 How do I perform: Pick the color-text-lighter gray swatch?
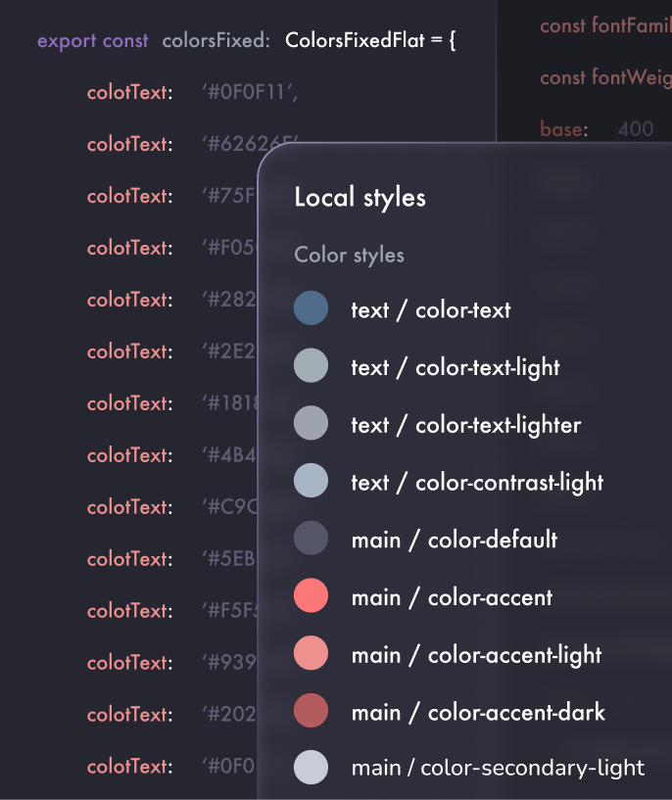(x=311, y=424)
